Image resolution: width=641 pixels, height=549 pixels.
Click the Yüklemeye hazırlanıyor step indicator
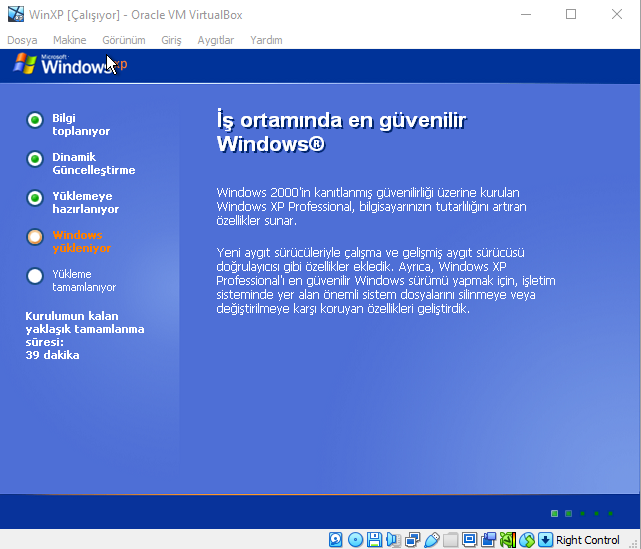(35, 198)
